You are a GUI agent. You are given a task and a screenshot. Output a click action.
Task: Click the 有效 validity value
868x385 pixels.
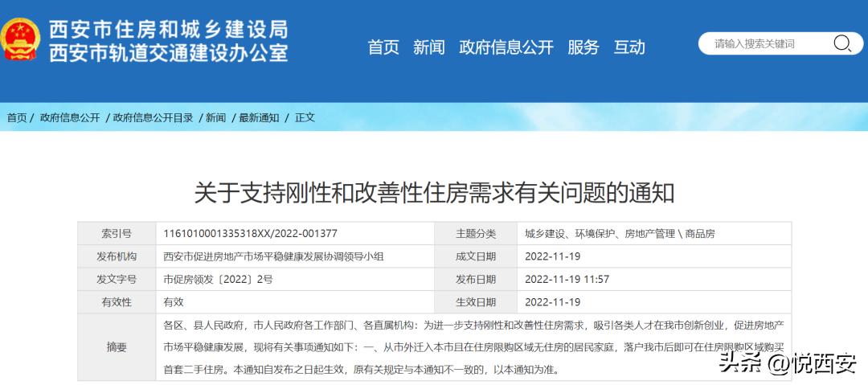point(174,302)
